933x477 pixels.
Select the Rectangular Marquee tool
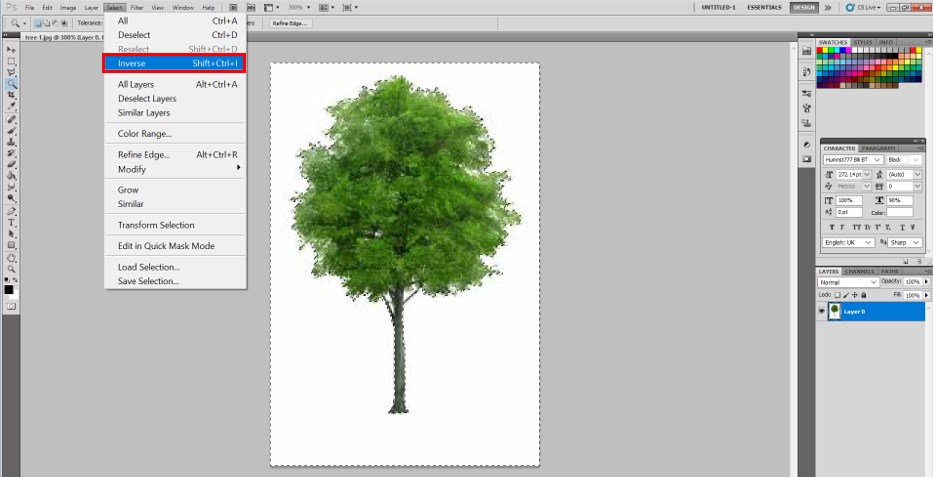[x=11, y=61]
